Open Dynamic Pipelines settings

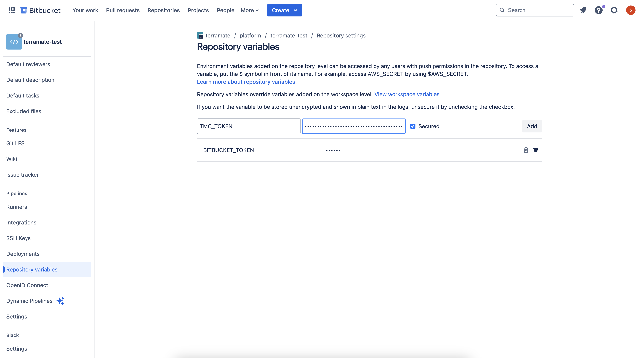coord(29,301)
